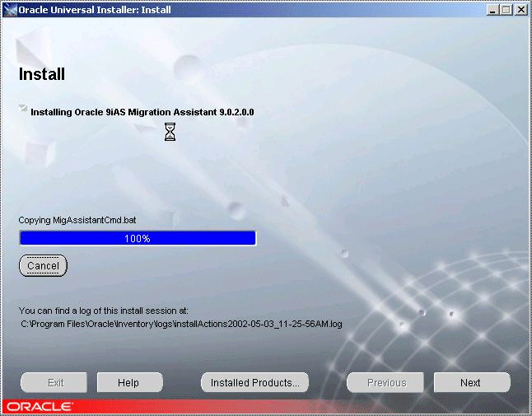Minimize the Oracle Universal Installer window

pos(492,10)
